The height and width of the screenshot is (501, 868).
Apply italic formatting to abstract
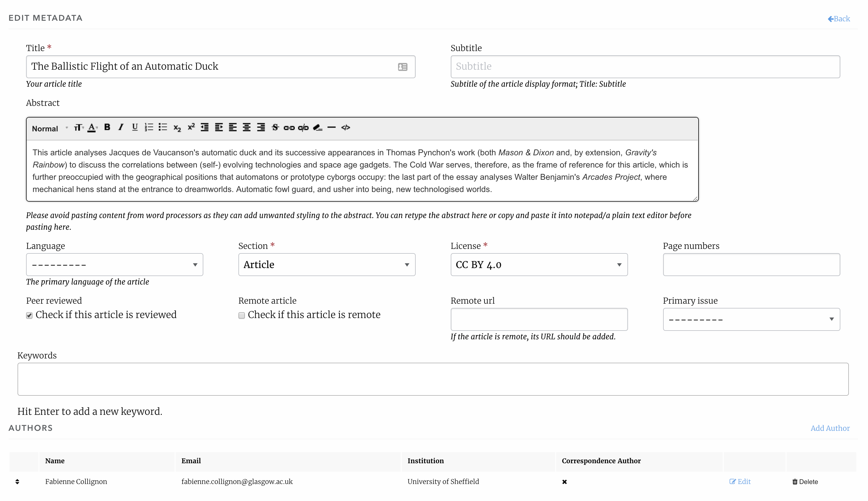pos(121,127)
